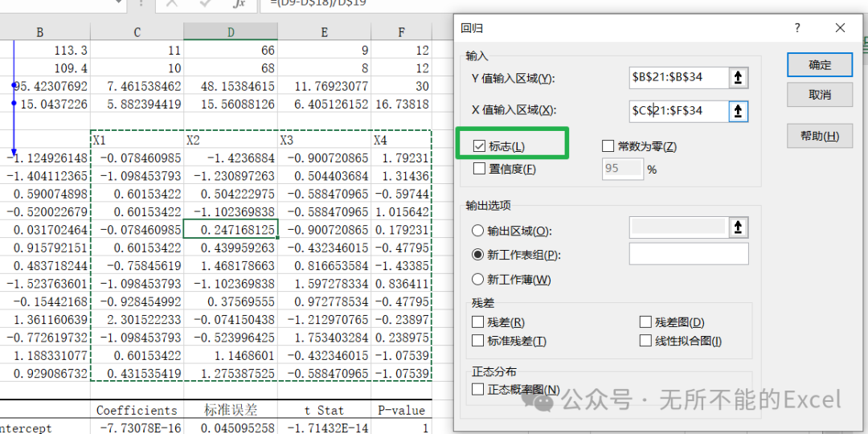This screenshot has width=868, height=434.
Task: Tick the 置信度(F) checkbox
Action: [479, 169]
